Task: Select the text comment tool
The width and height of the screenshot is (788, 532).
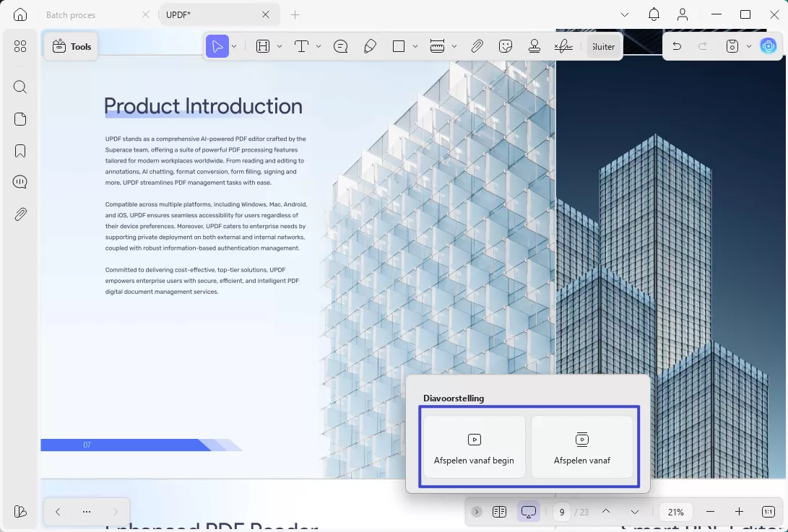Action: (x=301, y=46)
